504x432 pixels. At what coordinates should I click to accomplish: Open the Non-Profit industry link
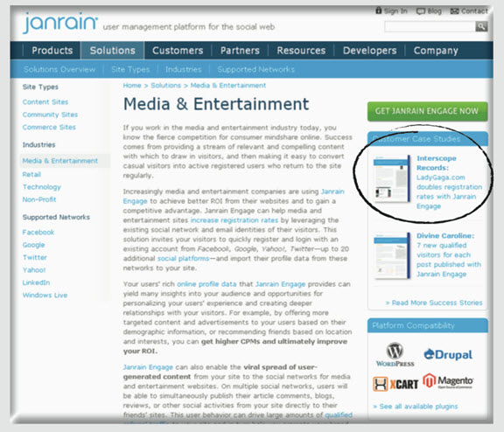pos(39,199)
